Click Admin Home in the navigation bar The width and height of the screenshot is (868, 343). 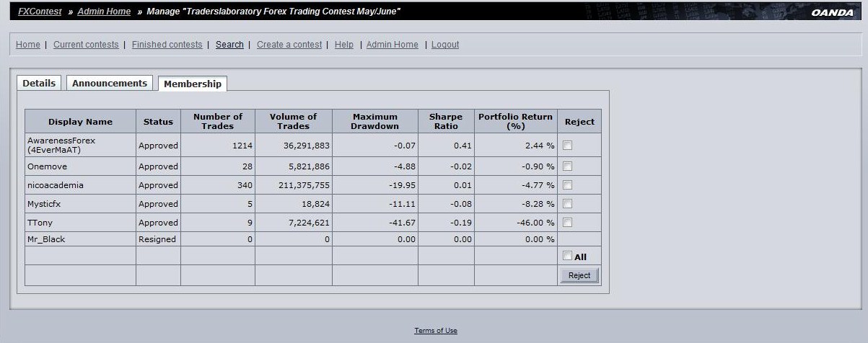coord(393,45)
